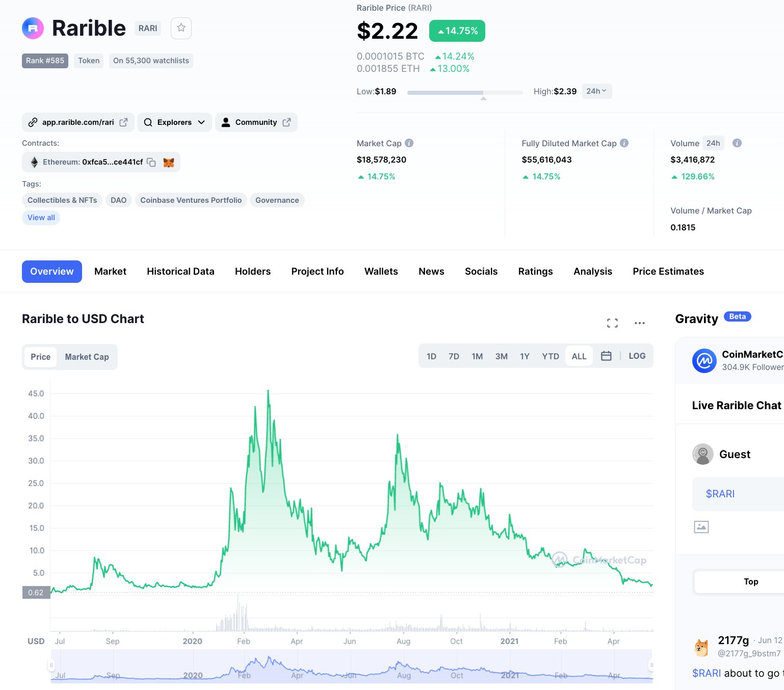
Task: Switch to the Market tab
Action: [110, 272]
